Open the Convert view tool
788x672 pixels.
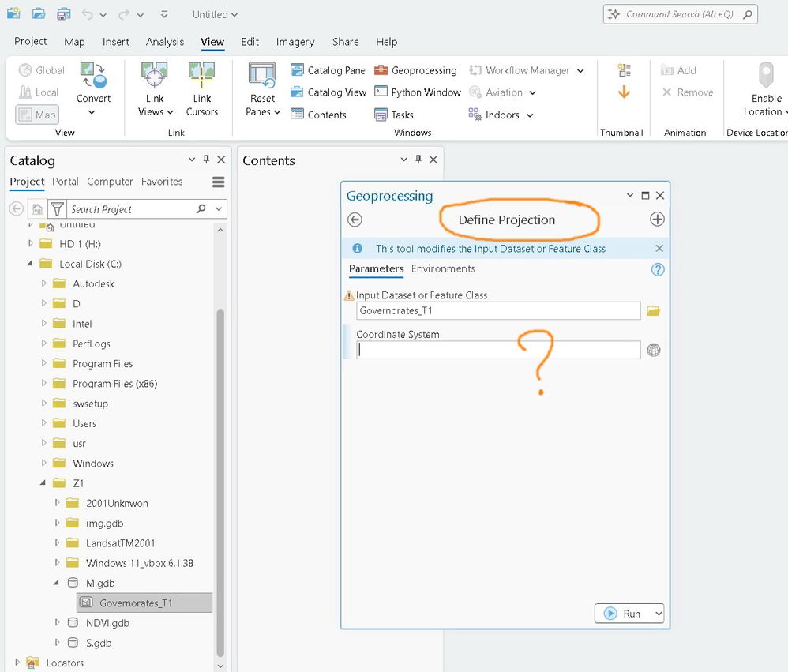[93, 89]
